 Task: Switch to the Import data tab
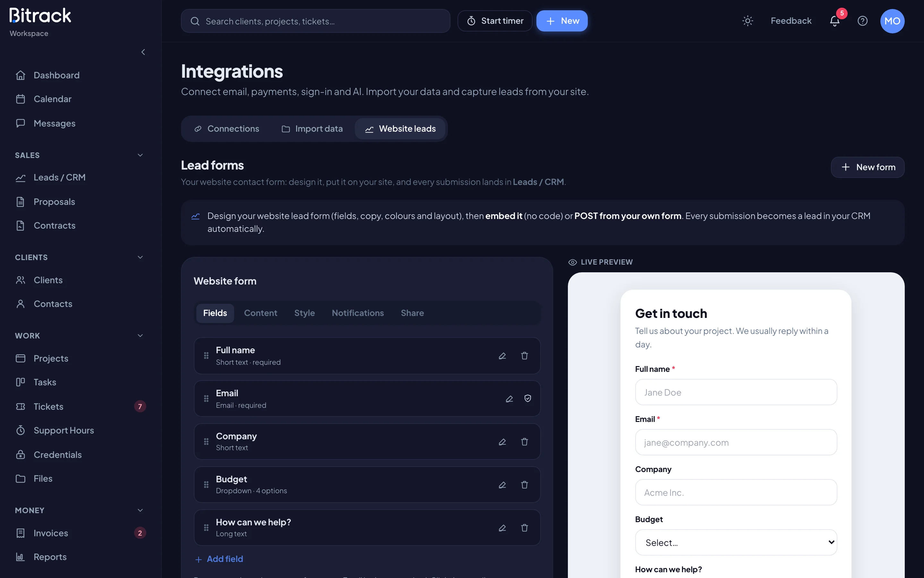click(x=312, y=129)
